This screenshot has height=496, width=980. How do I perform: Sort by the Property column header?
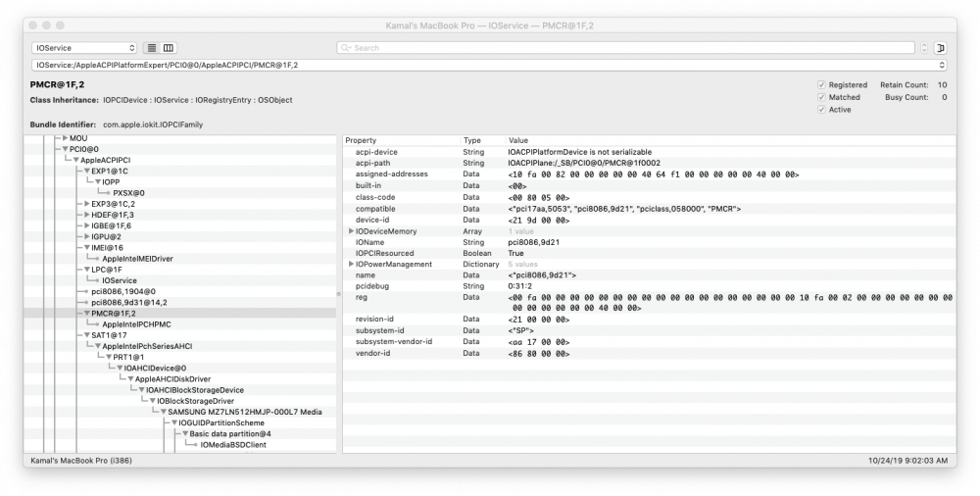tap(402, 140)
